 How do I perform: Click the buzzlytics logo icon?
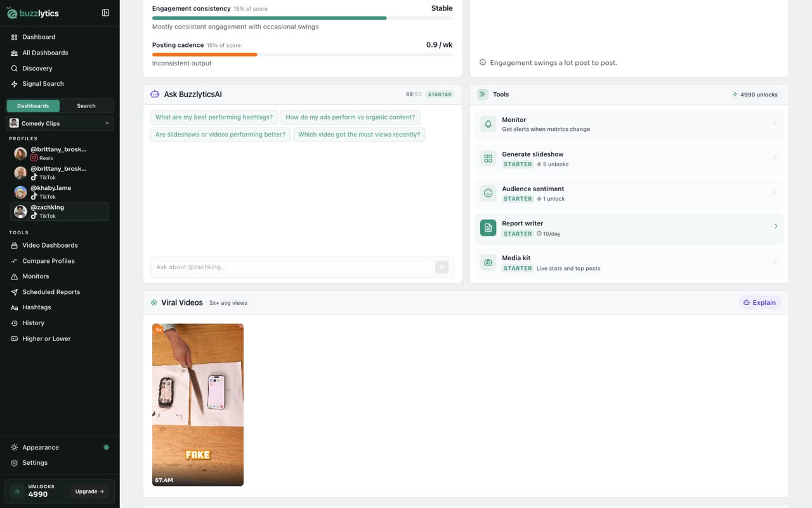12,13
